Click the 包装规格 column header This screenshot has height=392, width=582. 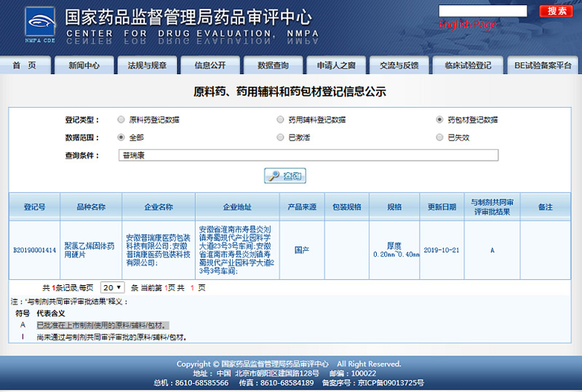[347, 207]
